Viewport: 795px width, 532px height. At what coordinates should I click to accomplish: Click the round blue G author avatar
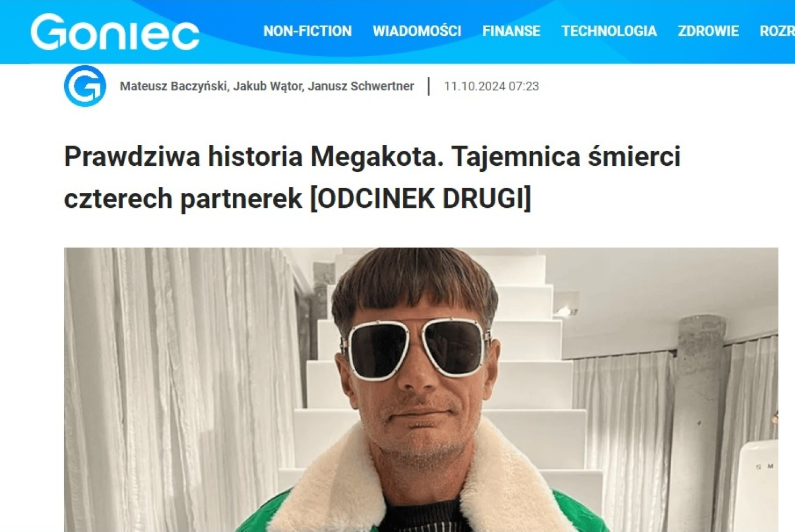[x=85, y=86]
